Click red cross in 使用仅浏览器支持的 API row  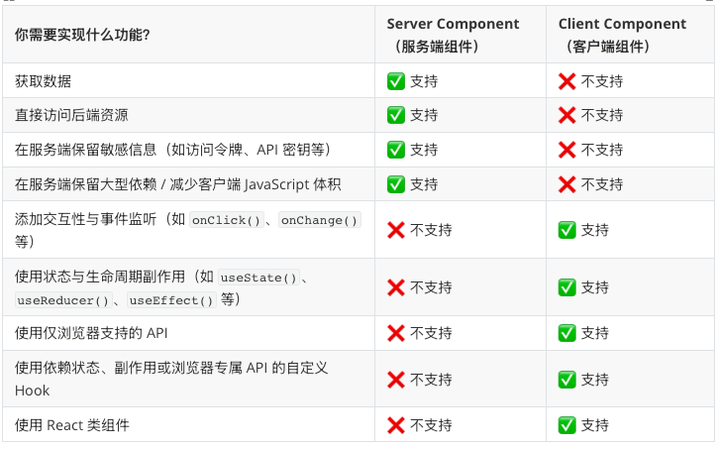coord(396,333)
